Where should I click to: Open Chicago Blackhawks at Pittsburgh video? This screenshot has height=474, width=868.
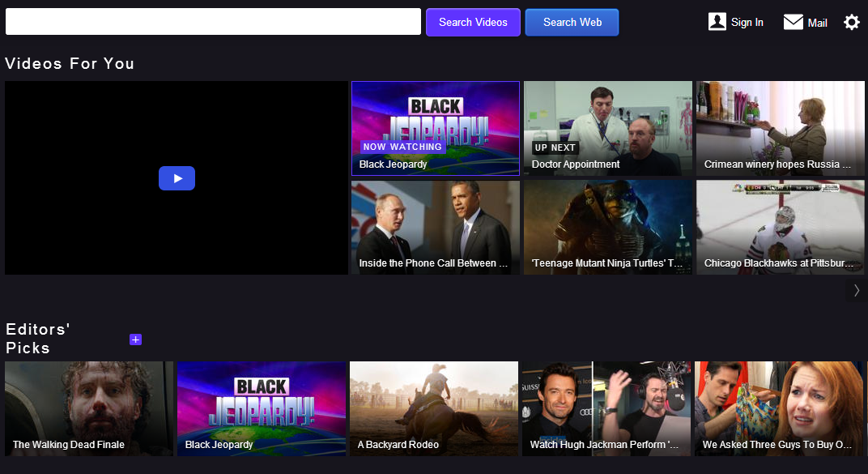[781, 227]
